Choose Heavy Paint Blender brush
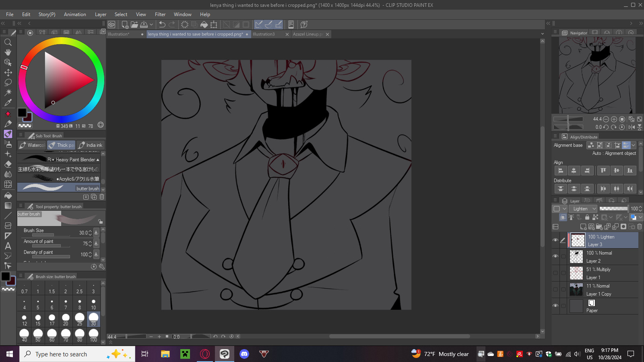The image size is (644, 362). pos(59,160)
